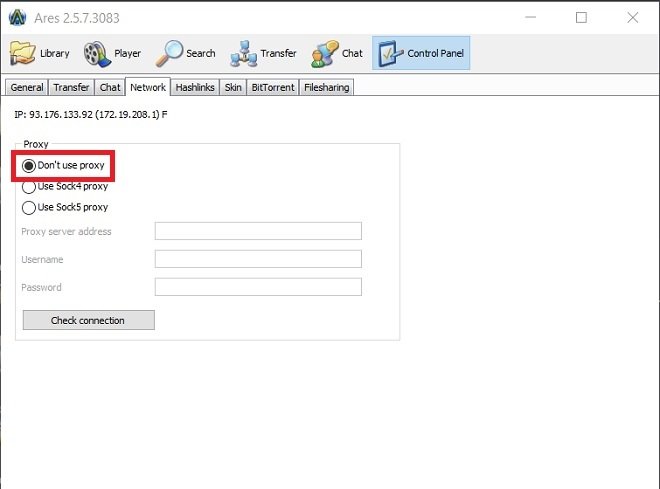
Task: Close the Ares window
Action: (x=633, y=17)
